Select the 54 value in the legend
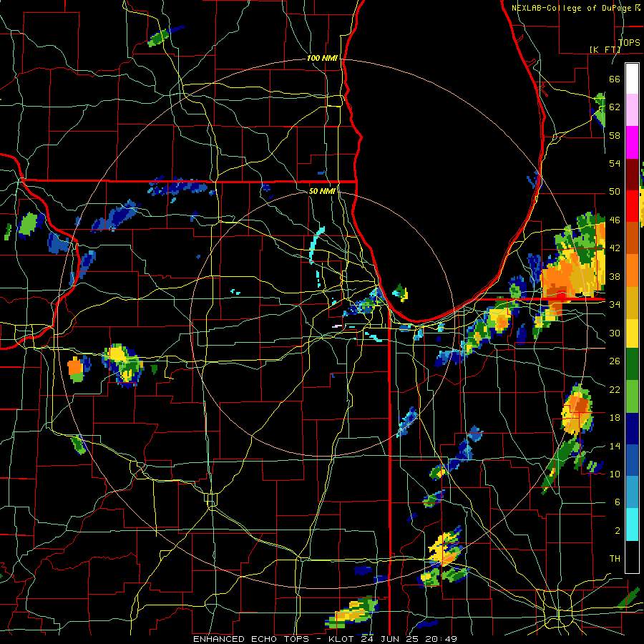Screen dimensions: 644x644 point(615,163)
